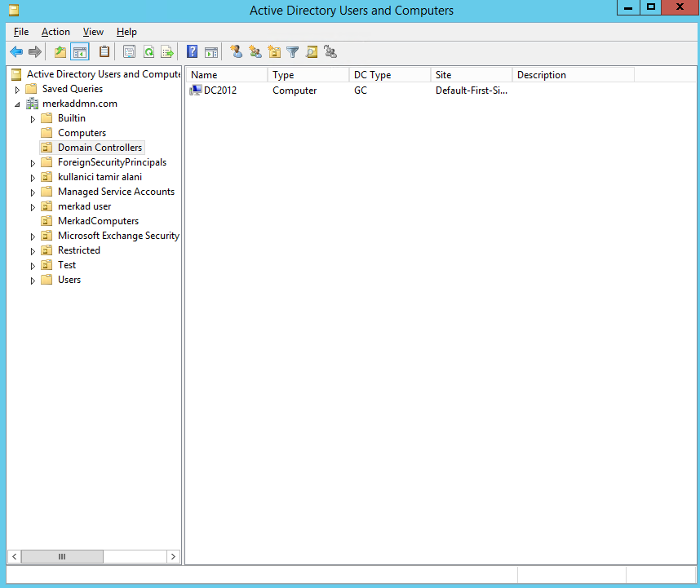Toggle Show/Hide Action Pane icon

click(x=211, y=52)
